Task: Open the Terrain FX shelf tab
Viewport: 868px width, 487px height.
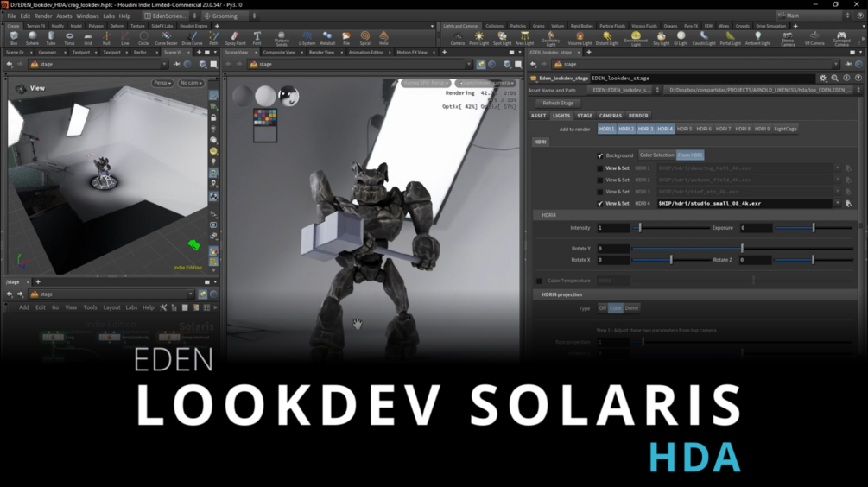Action: coord(36,26)
